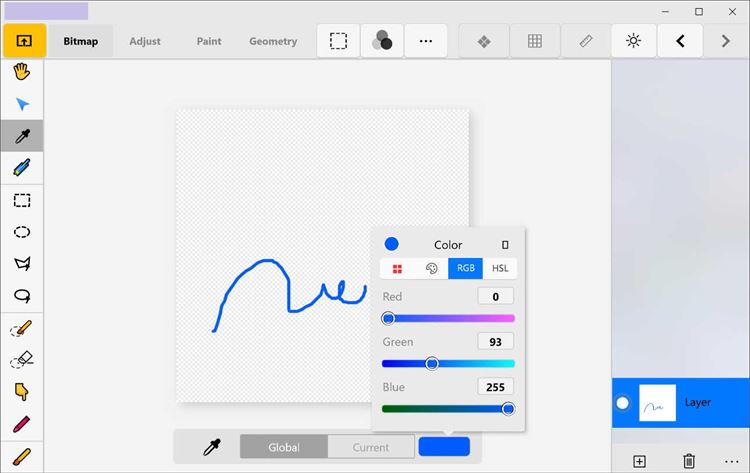
Task: Toggle the grid display button
Action: (535, 41)
